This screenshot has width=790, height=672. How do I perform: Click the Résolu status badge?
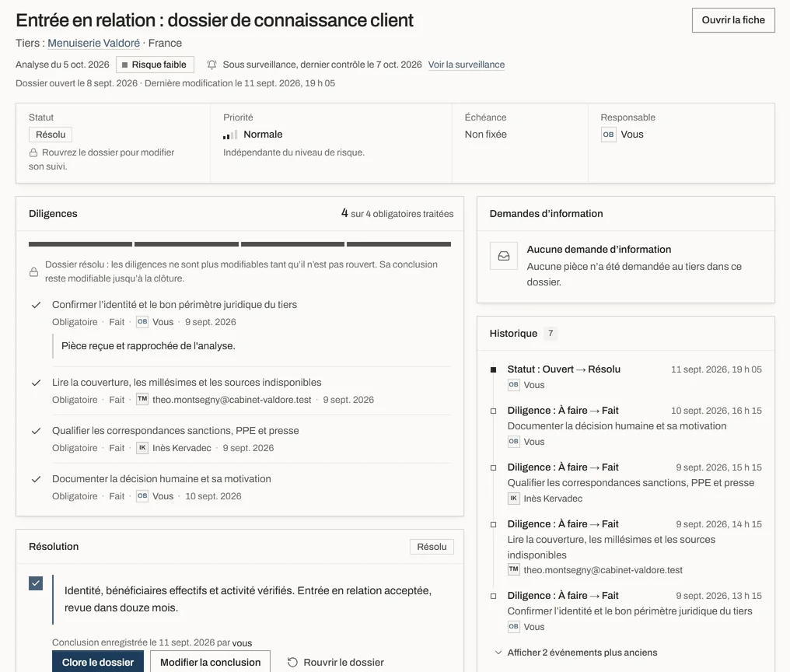51,135
